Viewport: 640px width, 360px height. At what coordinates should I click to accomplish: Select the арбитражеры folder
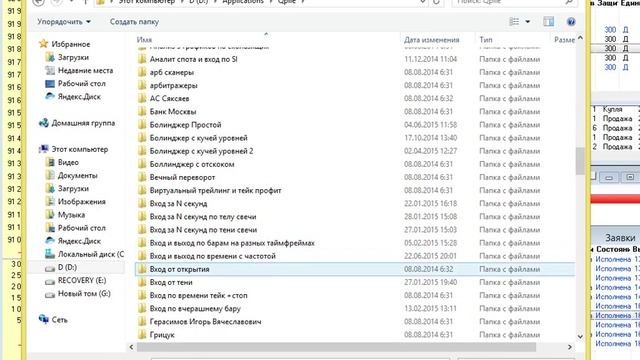[x=173, y=85]
